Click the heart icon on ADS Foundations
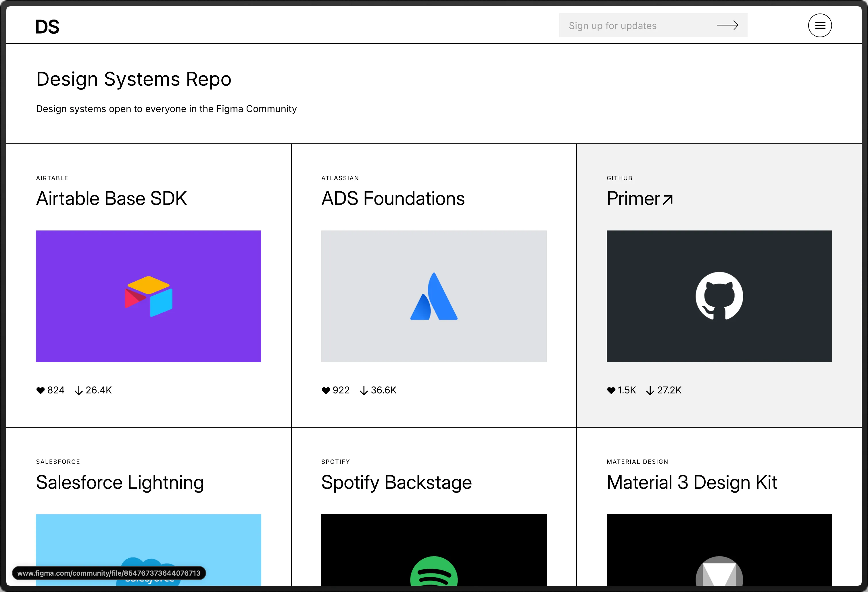Image resolution: width=868 pixels, height=592 pixels. [326, 390]
